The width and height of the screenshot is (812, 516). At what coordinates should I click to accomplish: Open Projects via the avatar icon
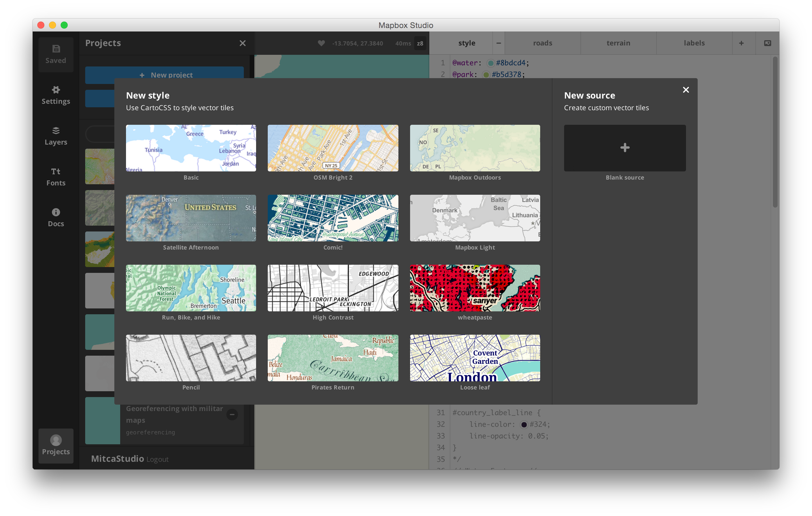(x=56, y=445)
